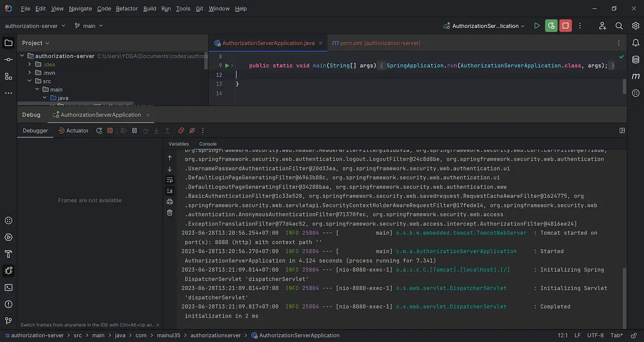644x342 pixels.
Task: Switch to the Variables tab
Action: [178, 144]
